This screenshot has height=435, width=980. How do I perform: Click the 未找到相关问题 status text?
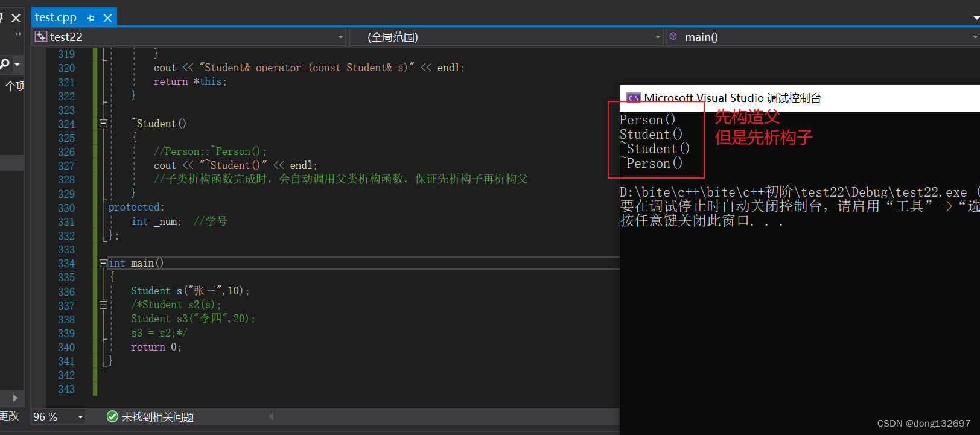click(157, 417)
